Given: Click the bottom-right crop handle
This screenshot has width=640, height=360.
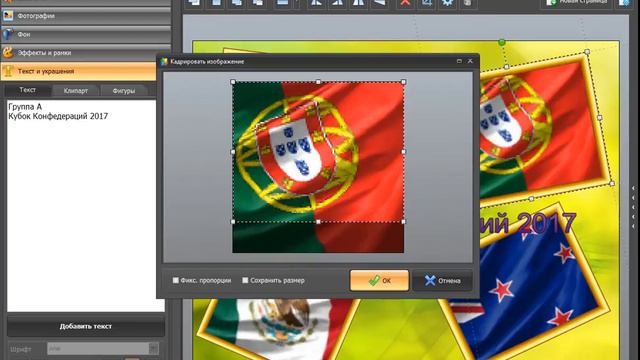Looking at the screenshot, I should click(404, 222).
